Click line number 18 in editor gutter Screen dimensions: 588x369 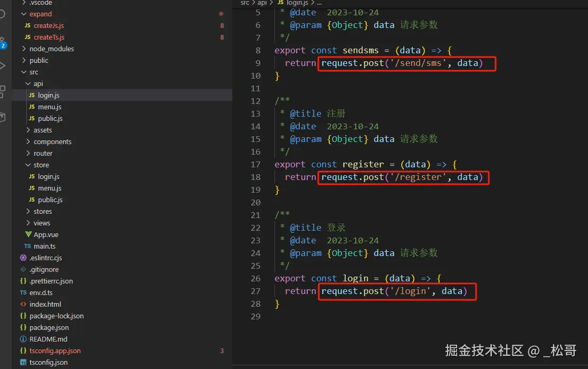[255, 177]
